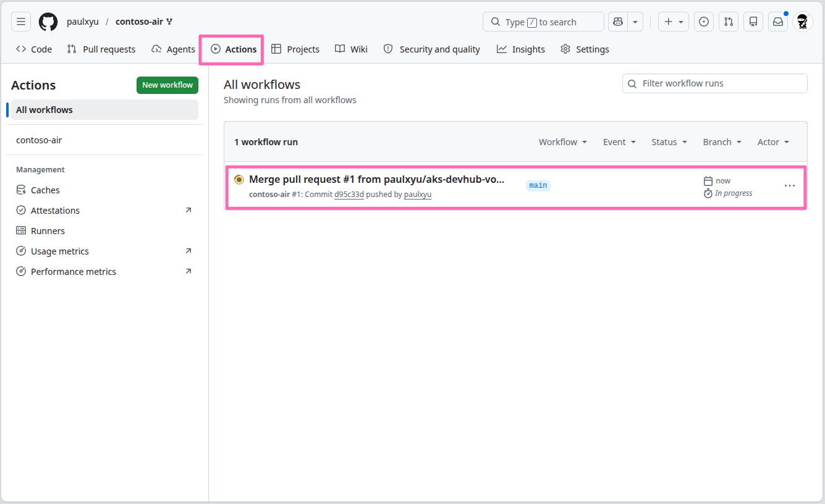
Task: Click external-link arrow next to Performance metrics
Action: click(x=188, y=271)
